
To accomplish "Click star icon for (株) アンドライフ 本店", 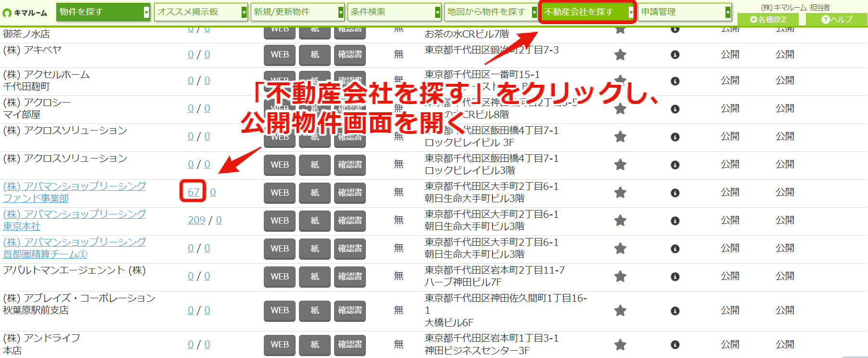I will (620, 345).
